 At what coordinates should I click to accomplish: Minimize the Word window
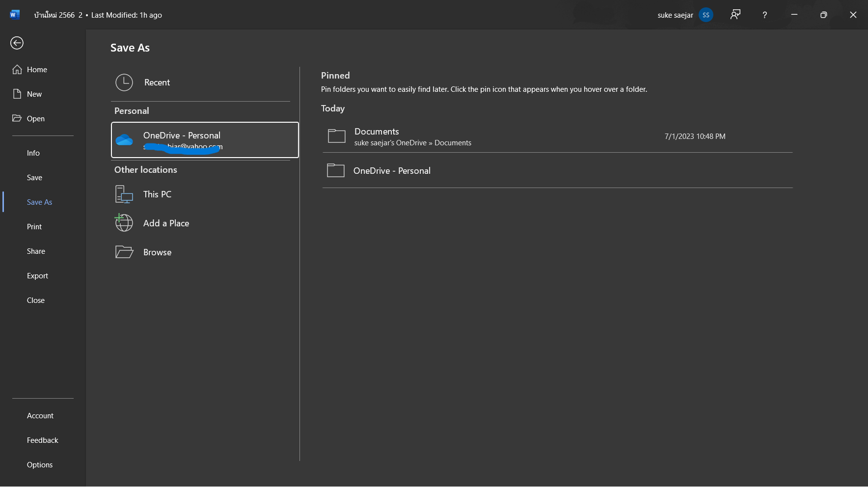pos(794,15)
